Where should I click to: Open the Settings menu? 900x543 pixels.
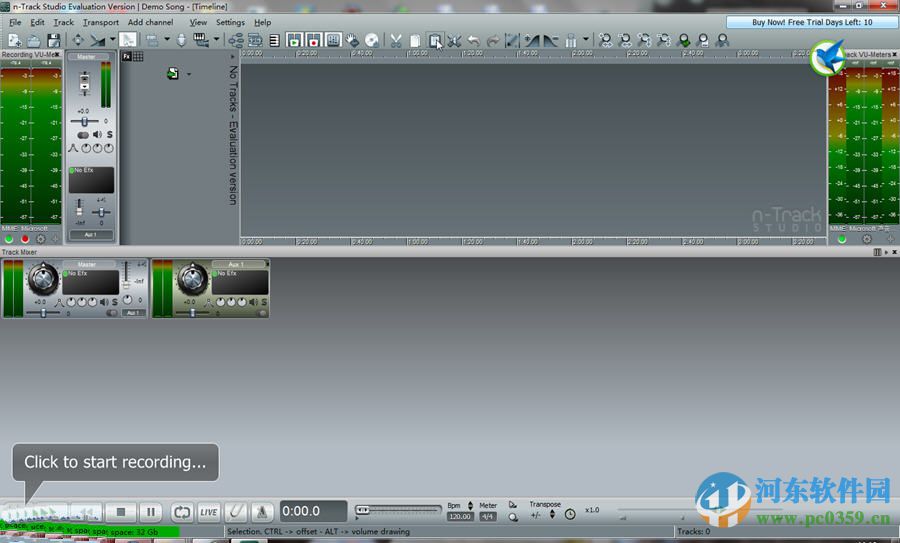(230, 22)
